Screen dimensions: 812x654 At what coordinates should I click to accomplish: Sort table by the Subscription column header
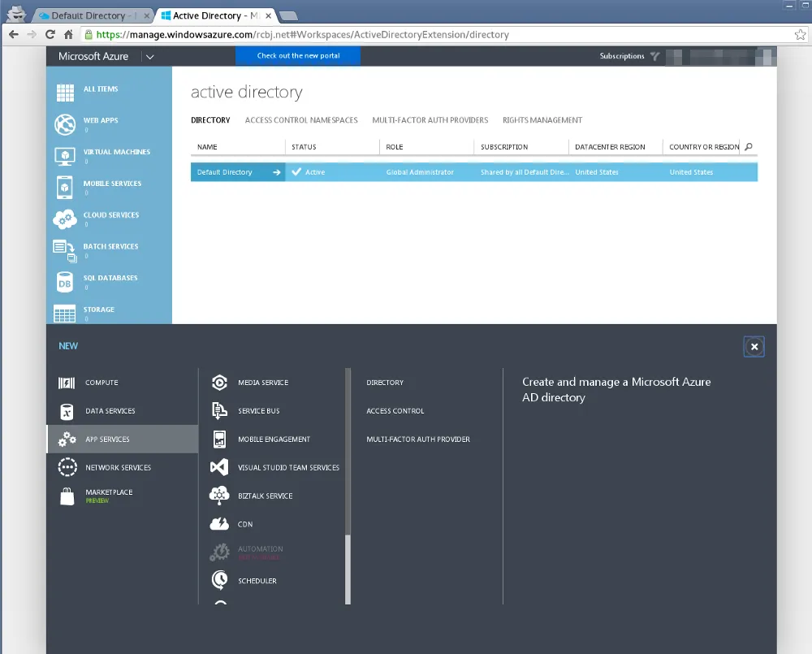[521, 147]
